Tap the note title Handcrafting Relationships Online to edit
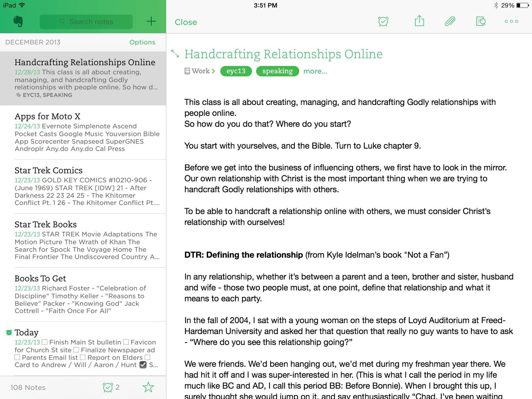The image size is (532, 399). coord(283,54)
